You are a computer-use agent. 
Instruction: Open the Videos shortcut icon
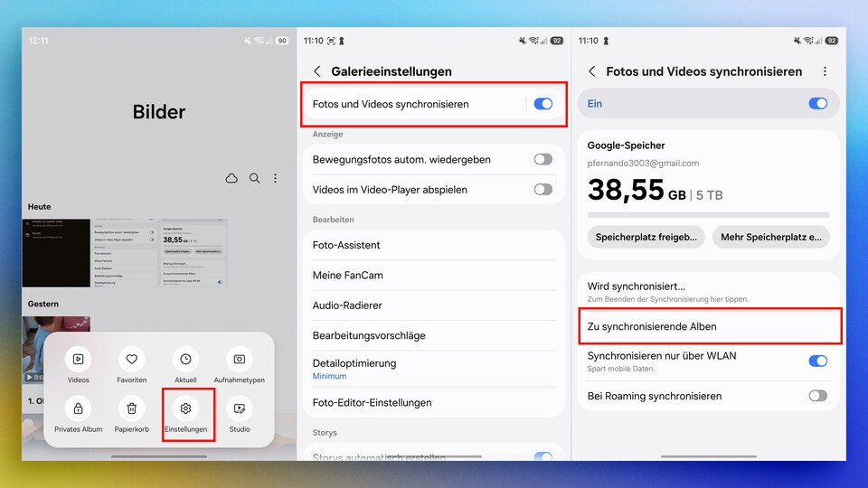point(78,359)
